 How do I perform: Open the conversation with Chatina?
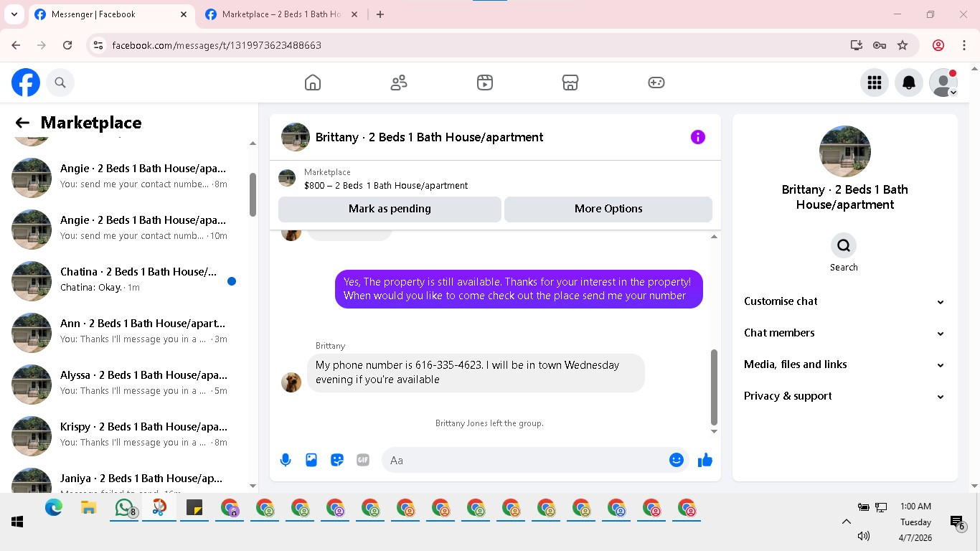click(x=129, y=281)
